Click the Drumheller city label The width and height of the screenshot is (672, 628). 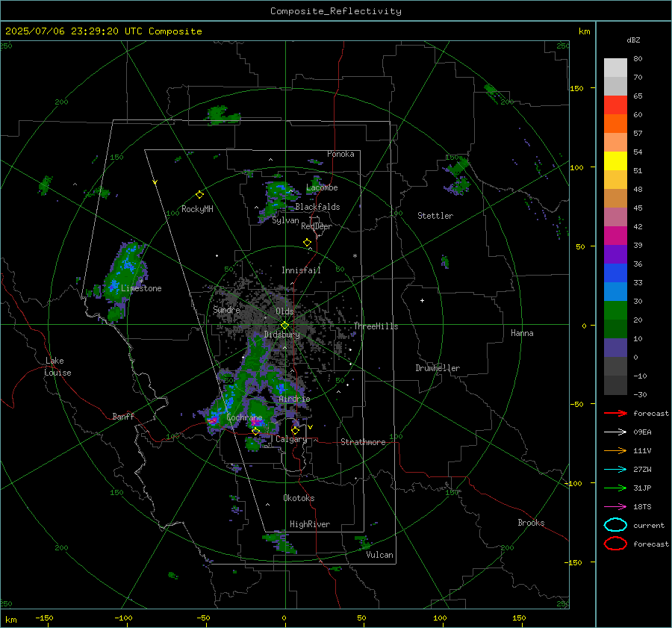tap(438, 368)
